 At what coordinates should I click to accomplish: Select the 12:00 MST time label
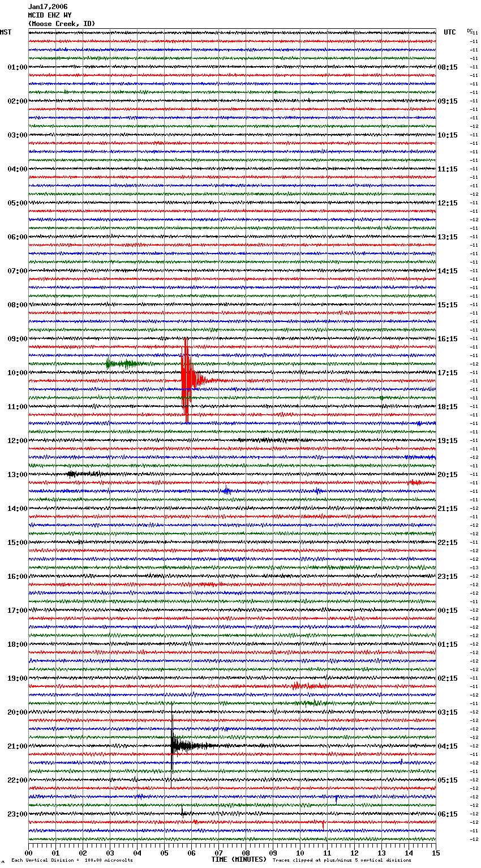pyautogui.click(x=17, y=441)
